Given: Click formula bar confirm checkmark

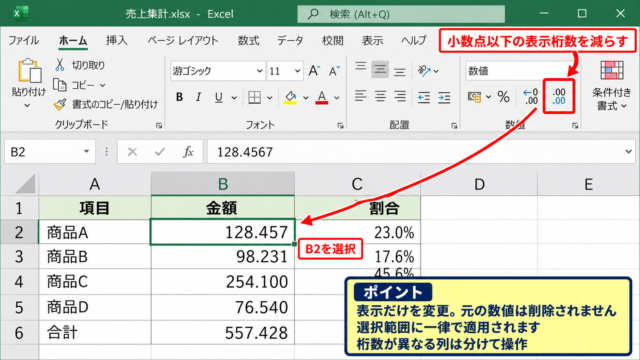Looking at the screenshot, I should click(160, 152).
